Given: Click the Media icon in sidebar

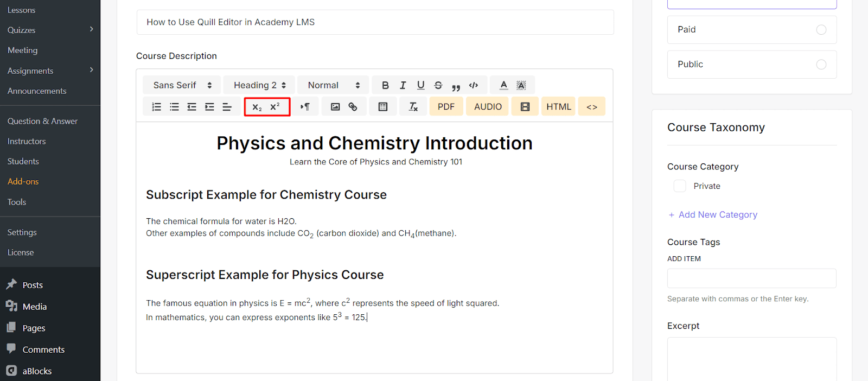Looking at the screenshot, I should click(x=11, y=306).
